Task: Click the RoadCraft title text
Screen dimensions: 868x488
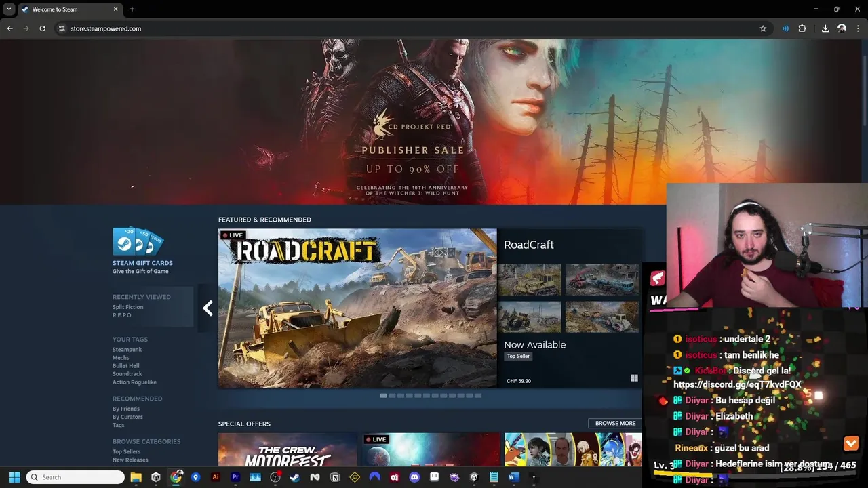Action: pos(529,245)
